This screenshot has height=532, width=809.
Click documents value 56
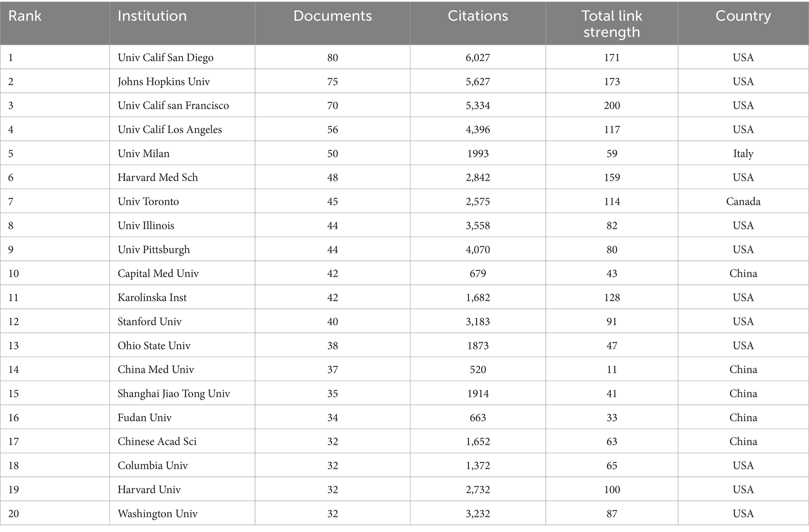click(333, 129)
